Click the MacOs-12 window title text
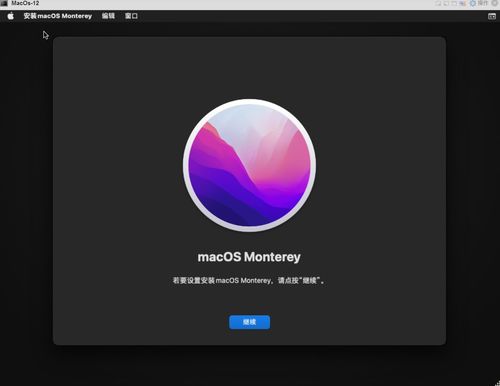Image resolution: width=500 pixels, height=386 pixels. point(25,3)
